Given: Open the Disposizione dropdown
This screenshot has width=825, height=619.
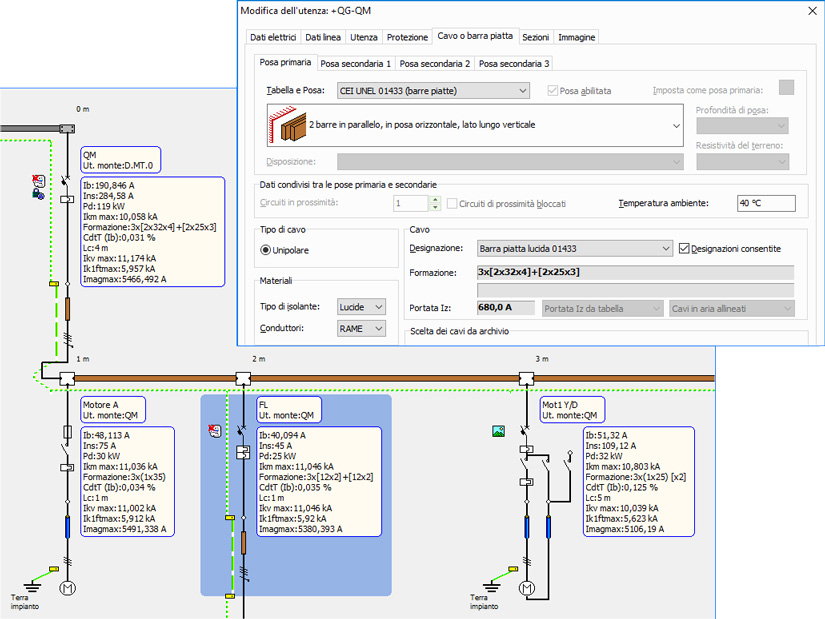Looking at the screenshot, I should [x=510, y=162].
